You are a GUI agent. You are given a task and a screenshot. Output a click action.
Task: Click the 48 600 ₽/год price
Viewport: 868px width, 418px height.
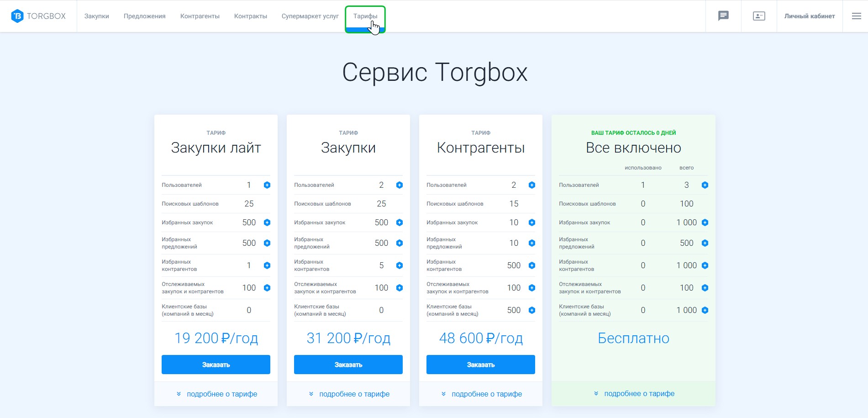click(x=481, y=338)
